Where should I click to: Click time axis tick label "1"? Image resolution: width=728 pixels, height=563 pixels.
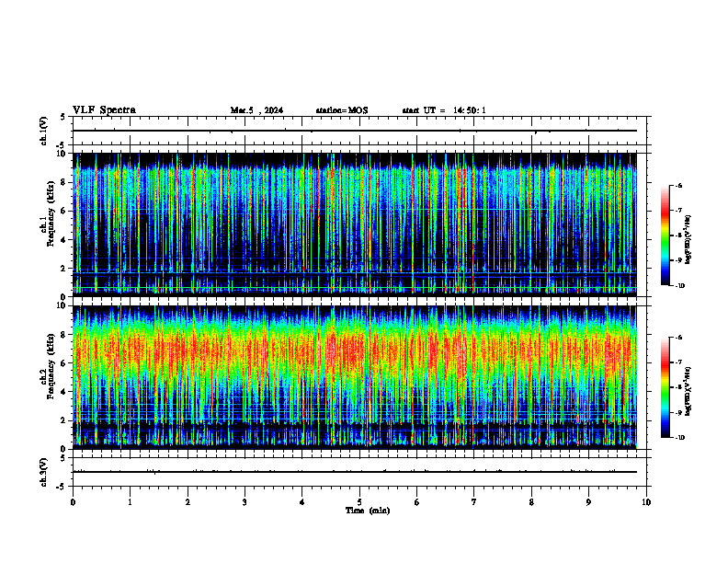click(x=130, y=502)
